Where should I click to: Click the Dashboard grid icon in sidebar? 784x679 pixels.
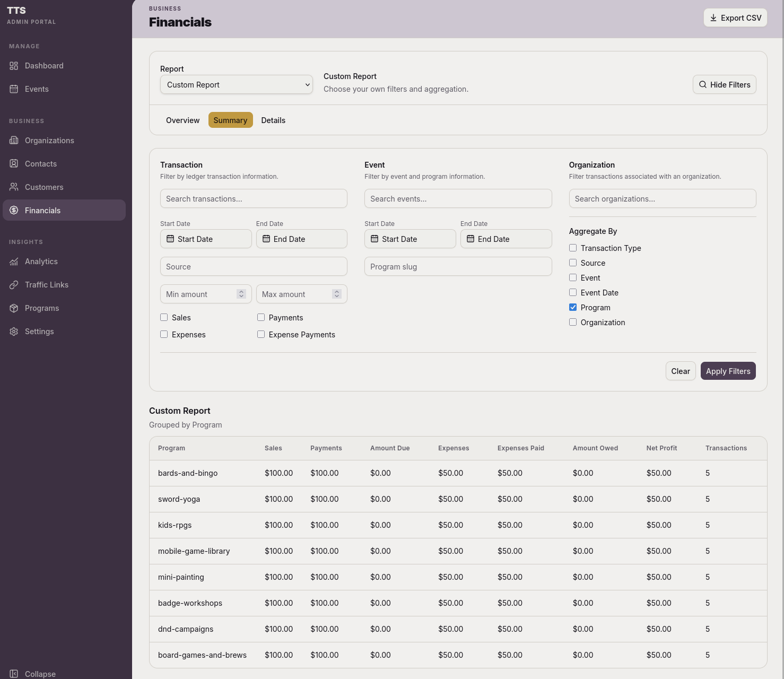14,66
